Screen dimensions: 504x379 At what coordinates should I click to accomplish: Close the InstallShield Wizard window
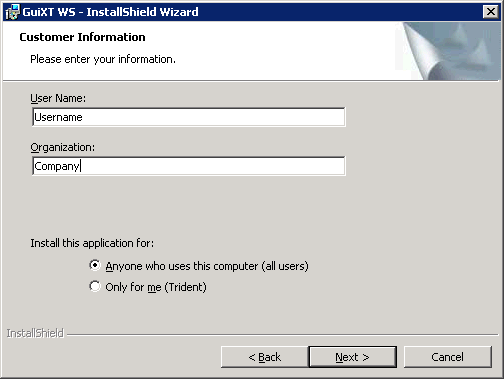(x=491, y=12)
